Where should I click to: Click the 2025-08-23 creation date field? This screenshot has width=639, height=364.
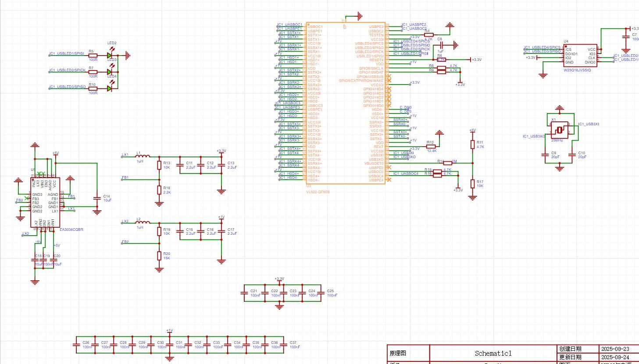[x=615, y=349]
